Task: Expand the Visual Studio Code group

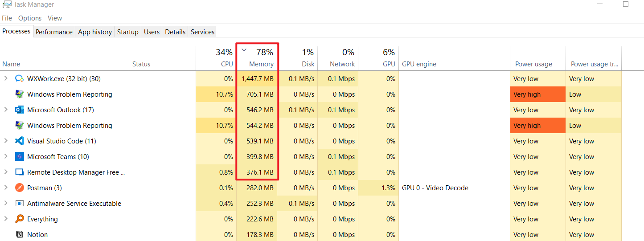Action: point(6,141)
